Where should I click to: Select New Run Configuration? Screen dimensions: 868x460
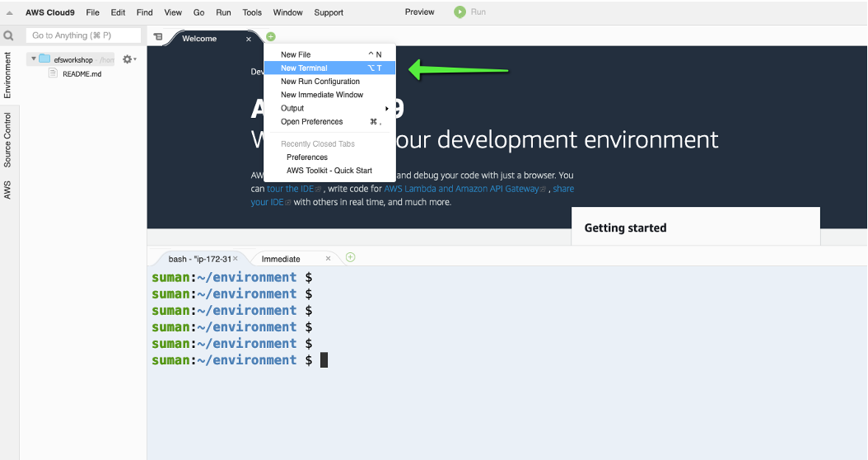click(330, 81)
